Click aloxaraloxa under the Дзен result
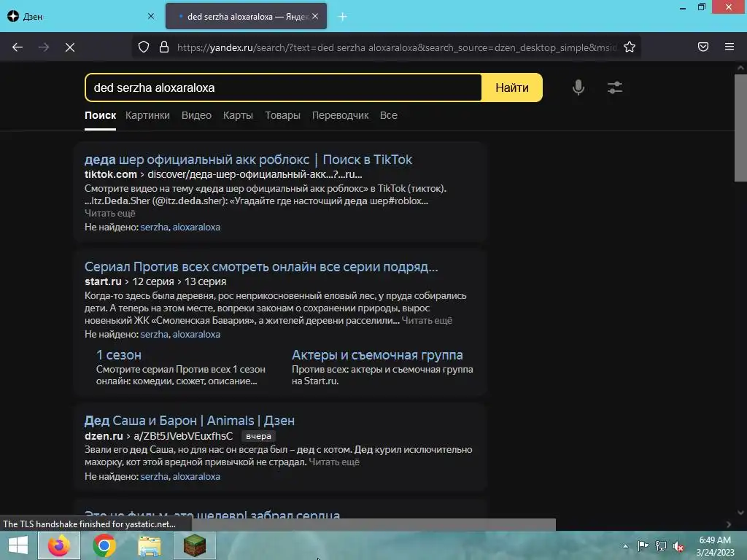The height and width of the screenshot is (560, 747). tap(196, 476)
